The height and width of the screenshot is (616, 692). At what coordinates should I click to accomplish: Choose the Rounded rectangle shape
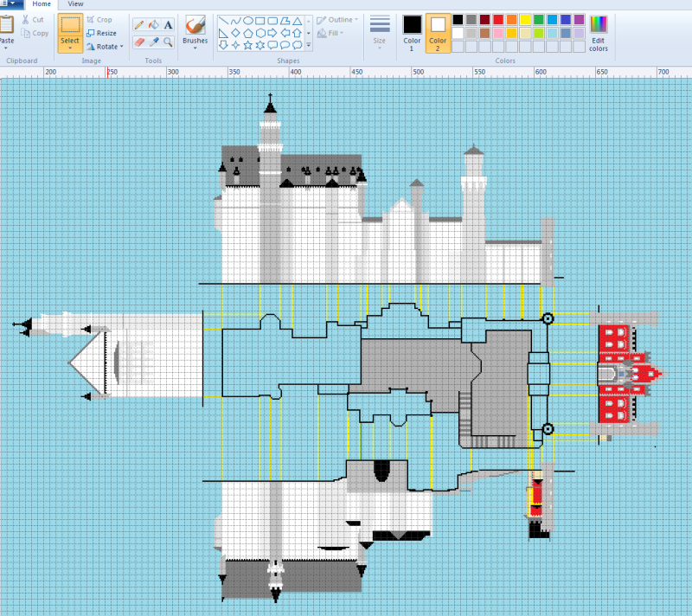click(x=272, y=21)
